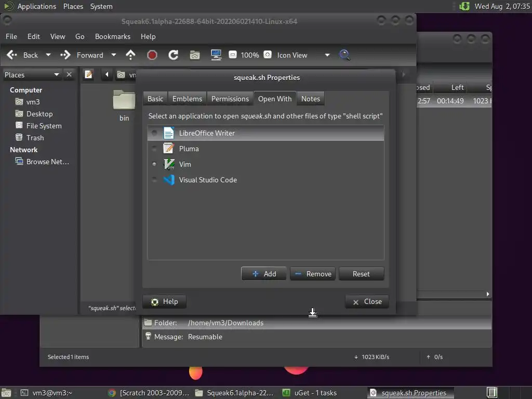Click the Visual Studio Code icon
This screenshot has width=532, height=399.
coord(169,180)
